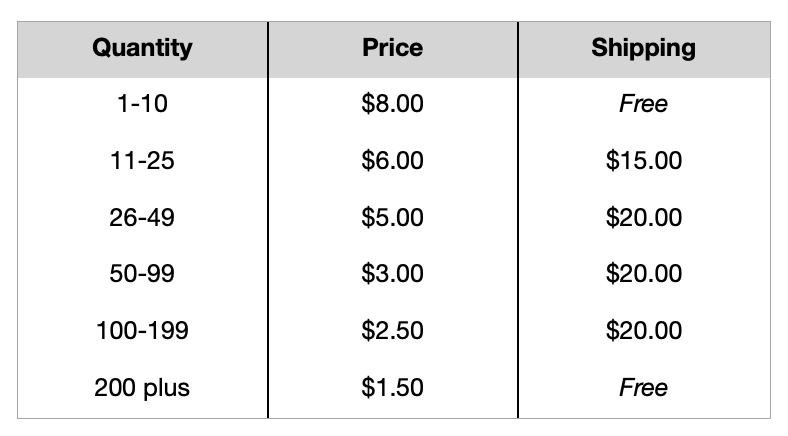Click the 100-199 quantity cell
Viewport: 788px width, 436px height.
tap(142, 330)
